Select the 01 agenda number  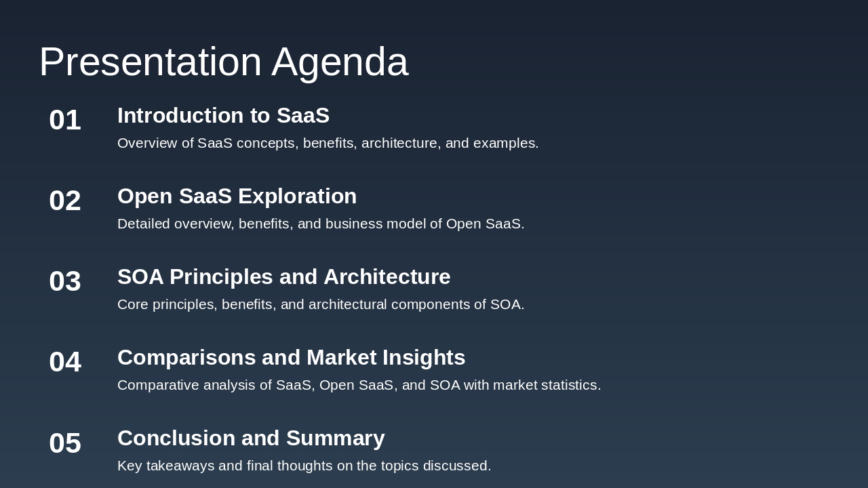(65, 120)
